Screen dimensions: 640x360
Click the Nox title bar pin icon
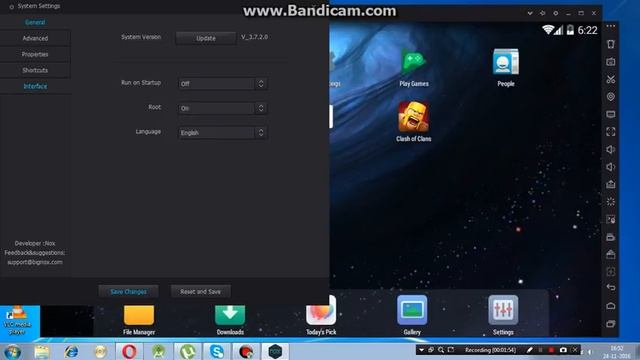pyautogui.click(x=542, y=13)
